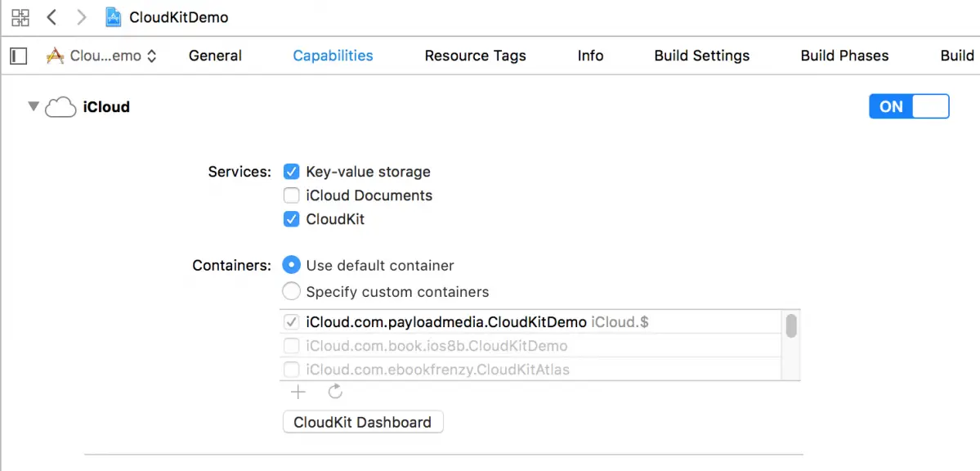Refresh the containers list
This screenshot has width=980, height=471.
point(335,392)
